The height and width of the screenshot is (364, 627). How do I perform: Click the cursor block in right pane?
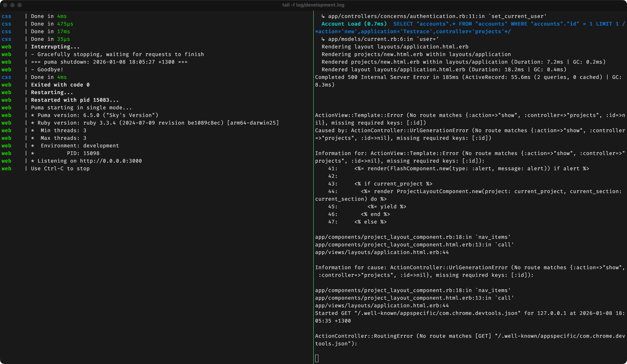click(x=317, y=358)
